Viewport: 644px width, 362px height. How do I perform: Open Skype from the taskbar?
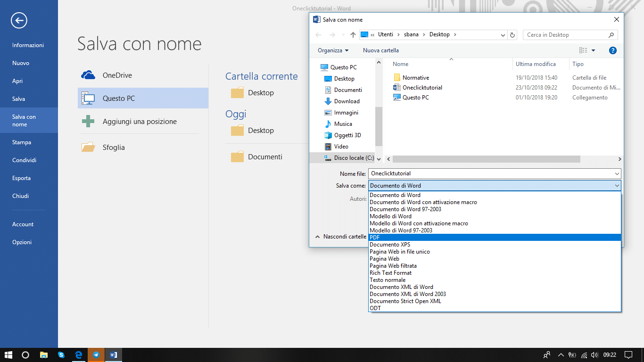click(61, 355)
